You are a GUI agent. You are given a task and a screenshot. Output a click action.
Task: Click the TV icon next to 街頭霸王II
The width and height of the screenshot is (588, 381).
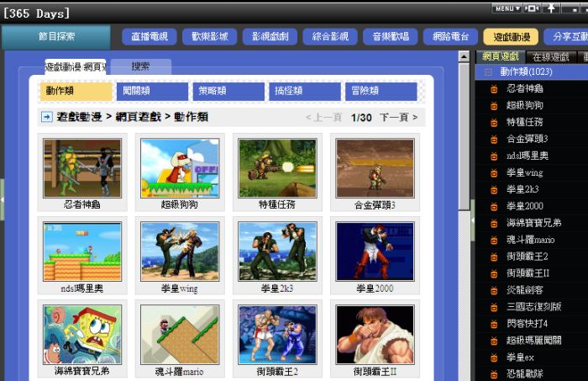[494, 273]
